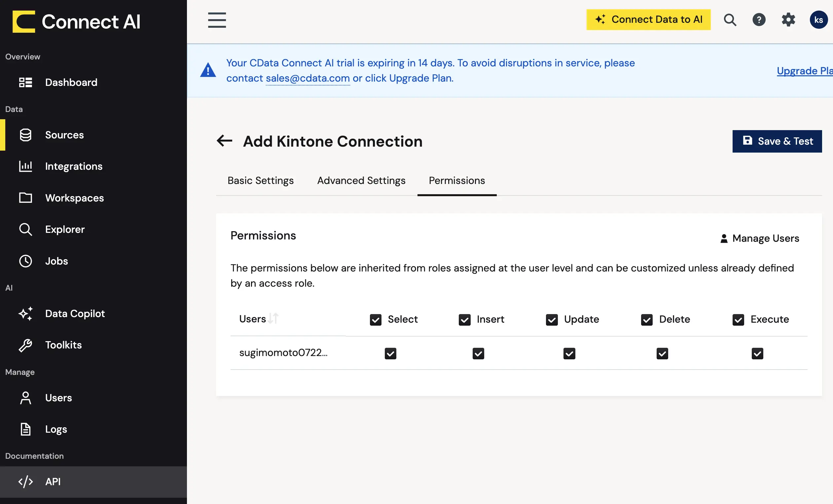Click the Upgrade Plan link
The width and height of the screenshot is (833, 504).
coord(805,71)
